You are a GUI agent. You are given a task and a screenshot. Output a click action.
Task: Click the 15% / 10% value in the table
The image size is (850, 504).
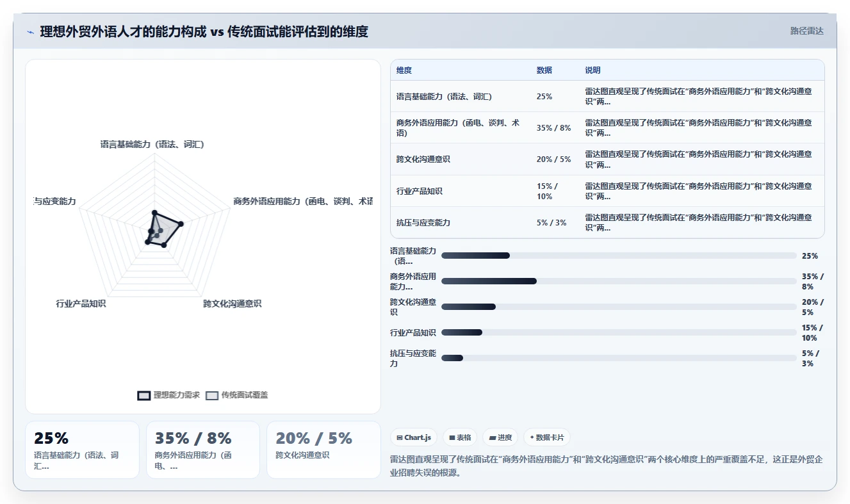548,191
